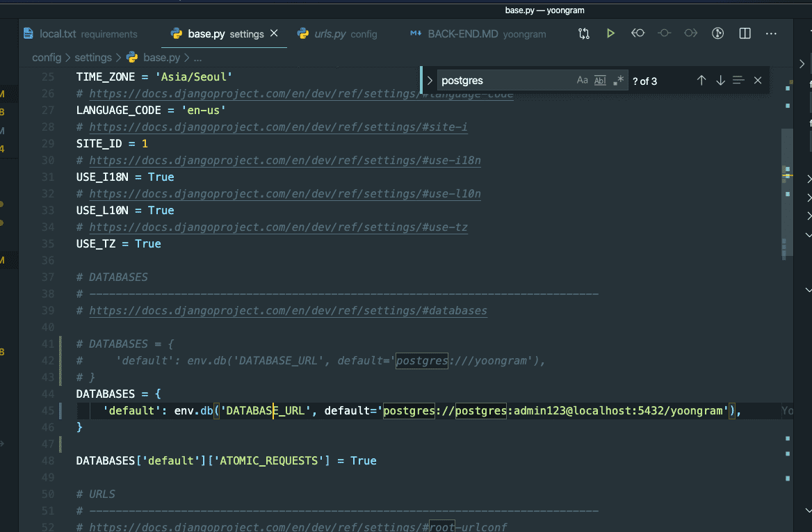Jump to previous search match
Image resolution: width=812 pixels, height=532 pixels.
point(701,81)
